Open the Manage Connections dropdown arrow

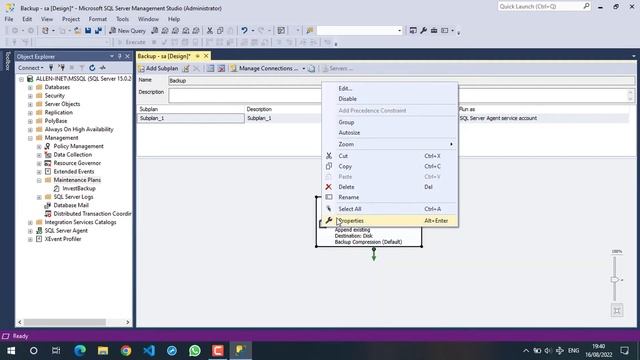pos(304,69)
